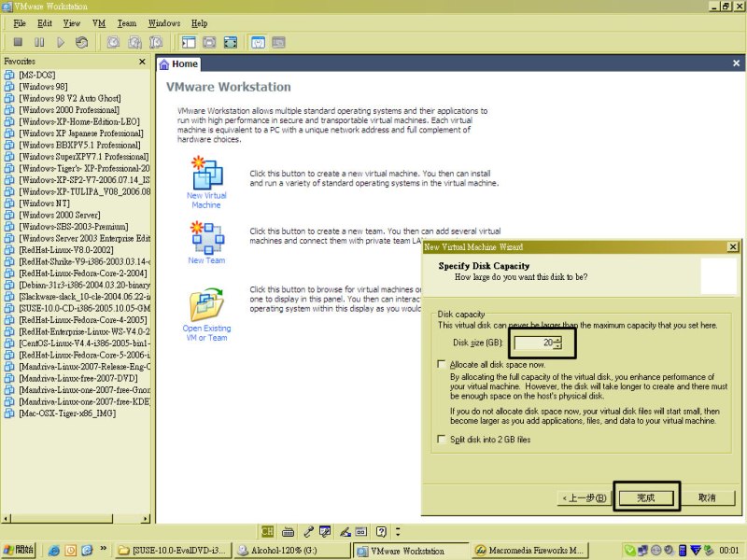Click the Favorites scrollbar right arrow

(146, 519)
